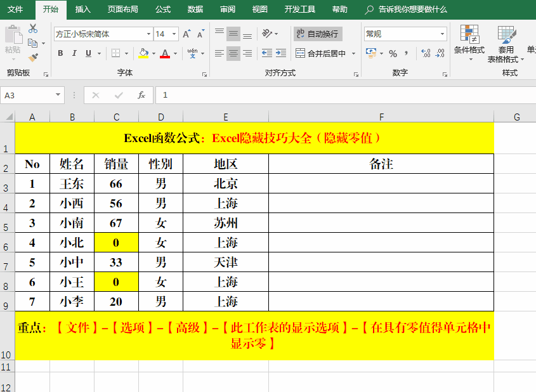Image resolution: width=536 pixels, height=392 pixels.
Task: Switch to the 数据 tab
Action: click(x=195, y=10)
